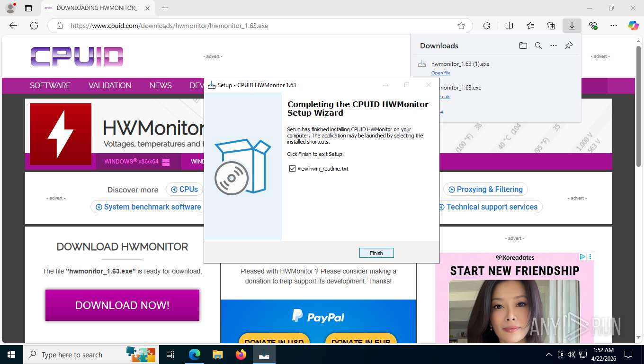Launch Firefox from the taskbar
644x364 pixels.
(x=241, y=355)
